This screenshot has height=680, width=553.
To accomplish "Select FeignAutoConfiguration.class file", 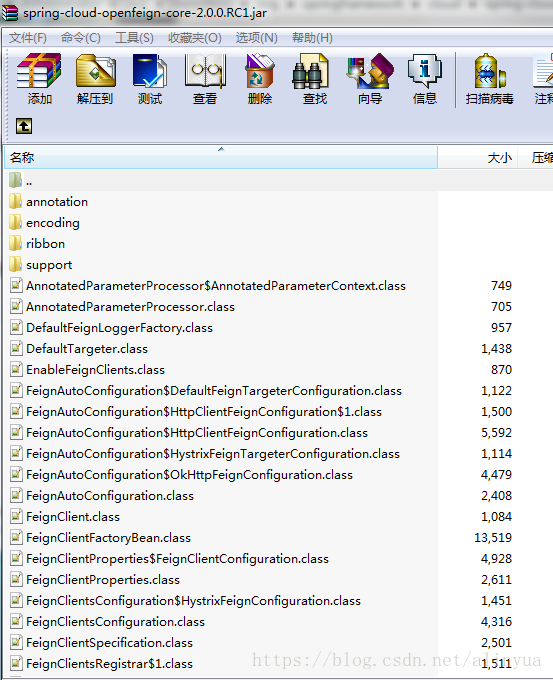I will tap(110, 496).
